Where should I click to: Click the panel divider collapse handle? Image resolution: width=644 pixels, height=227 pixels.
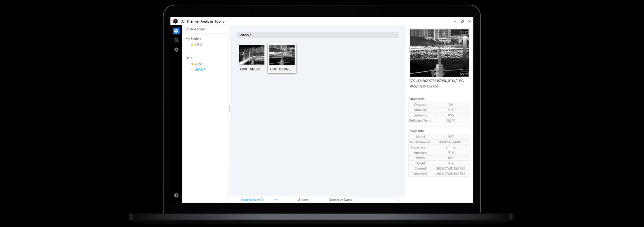229,108
